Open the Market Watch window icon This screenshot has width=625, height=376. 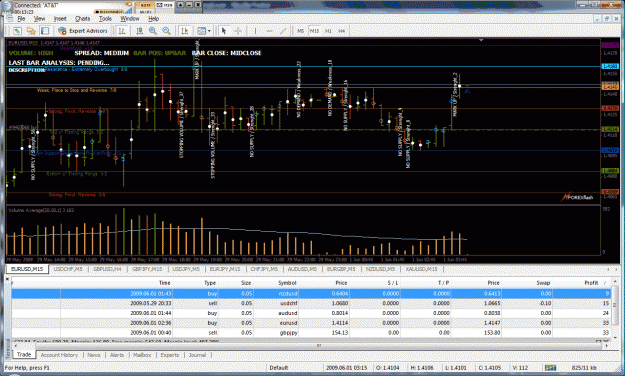click(17, 31)
